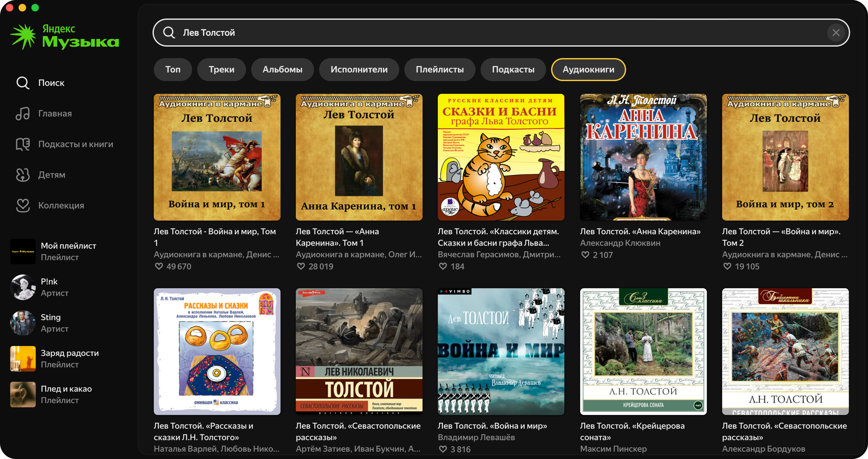This screenshot has width=868, height=459.
Task: Open author Александр Бордуков
Action: click(x=764, y=449)
